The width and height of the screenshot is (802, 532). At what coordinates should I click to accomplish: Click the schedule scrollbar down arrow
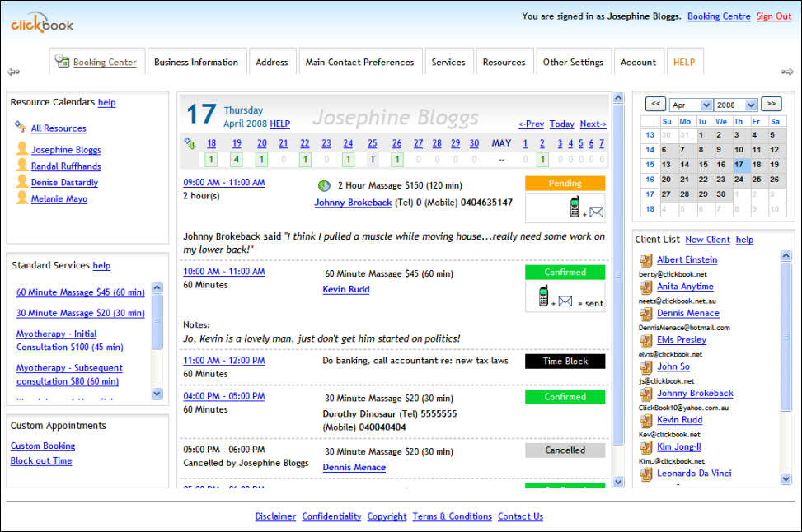click(x=618, y=482)
